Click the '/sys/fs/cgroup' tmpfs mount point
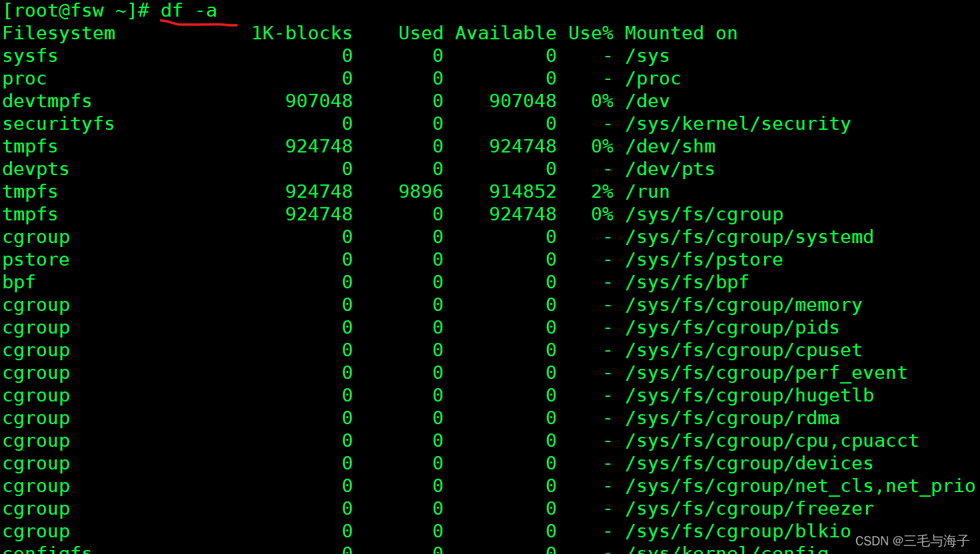The width and height of the screenshot is (980, 554). click(x=704, y=214)
